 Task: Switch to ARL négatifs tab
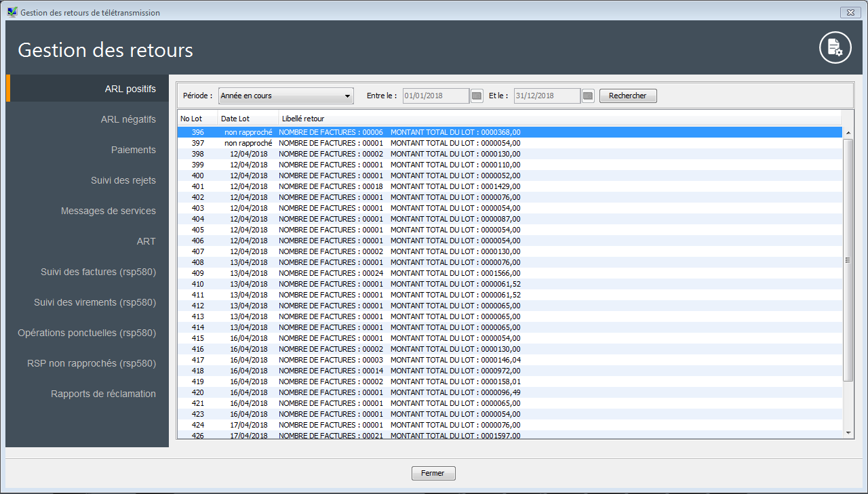[128, 119]
